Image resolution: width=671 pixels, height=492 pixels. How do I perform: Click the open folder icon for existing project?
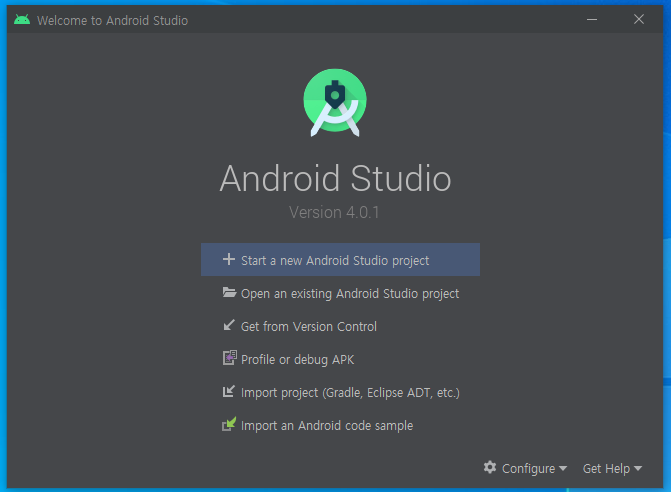pos(229,293)
